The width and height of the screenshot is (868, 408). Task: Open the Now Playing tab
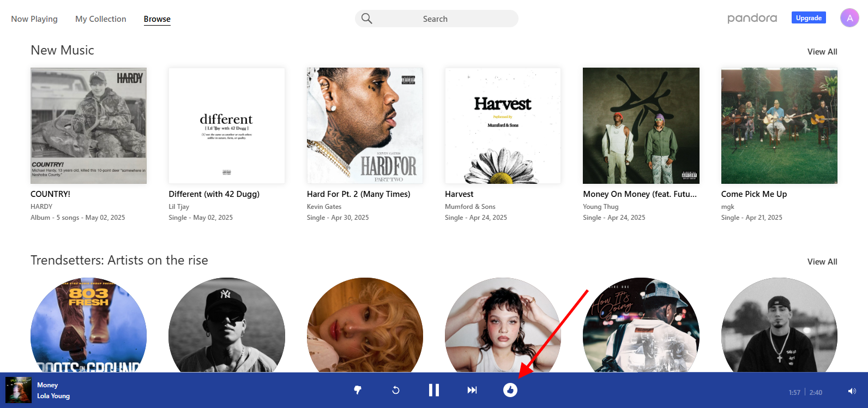34,19
